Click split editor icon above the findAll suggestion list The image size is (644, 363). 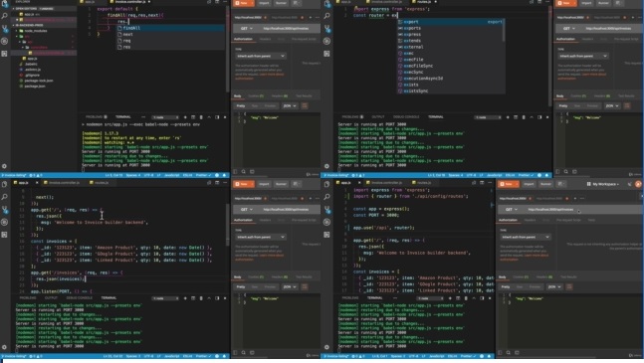(217, 2)
